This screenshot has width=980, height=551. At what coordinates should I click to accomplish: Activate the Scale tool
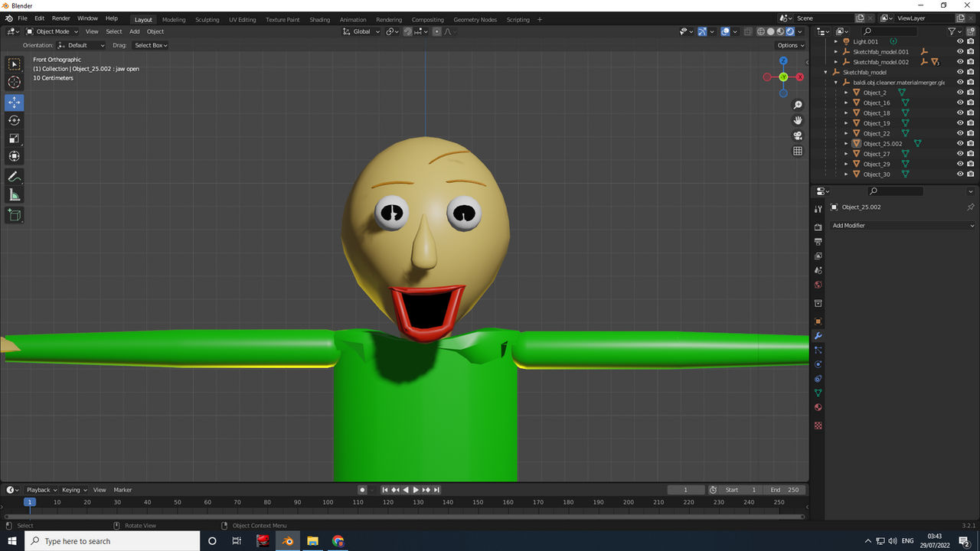click(x=15, y=139)
